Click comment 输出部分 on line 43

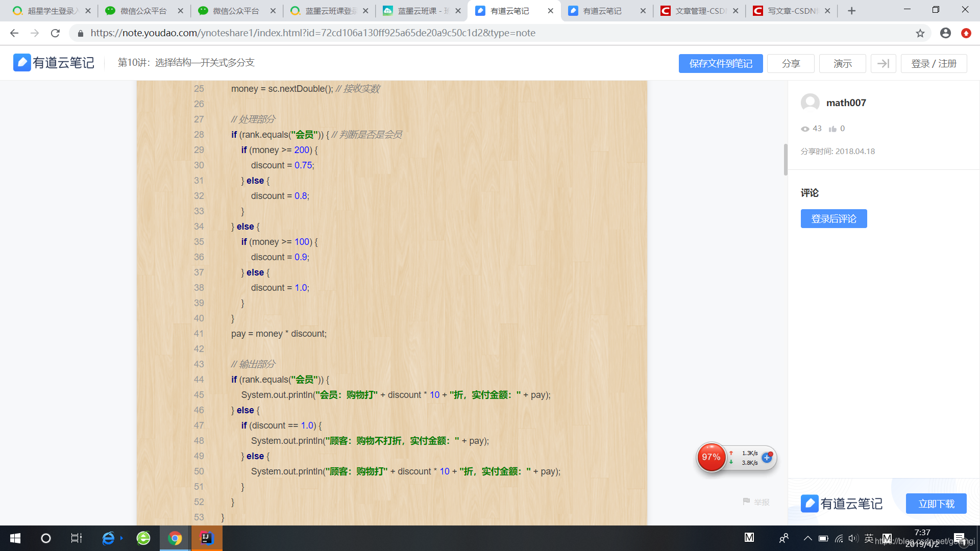pos(253,364)
